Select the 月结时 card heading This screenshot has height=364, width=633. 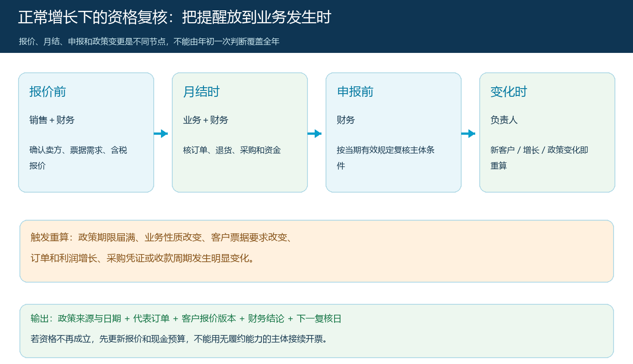click(x=201, y=92)
